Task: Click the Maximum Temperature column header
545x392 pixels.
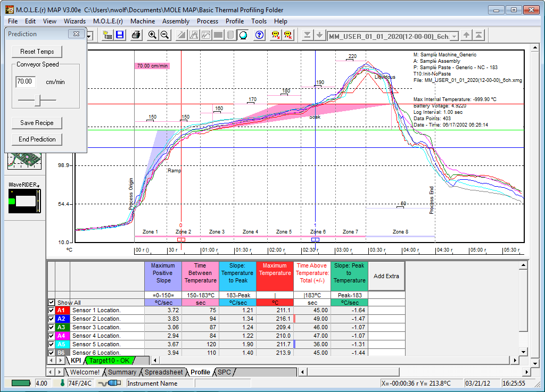Action: 275,276
